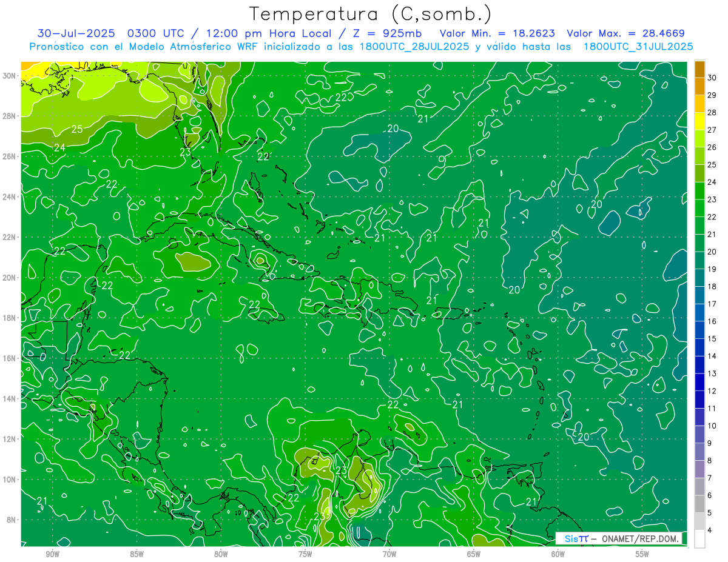Image resolution: width=728 pixels, height=562 pixels.
Task: Click the white bottom segment of the color scale
Action: pyautogui.click(x=699, y=539)
